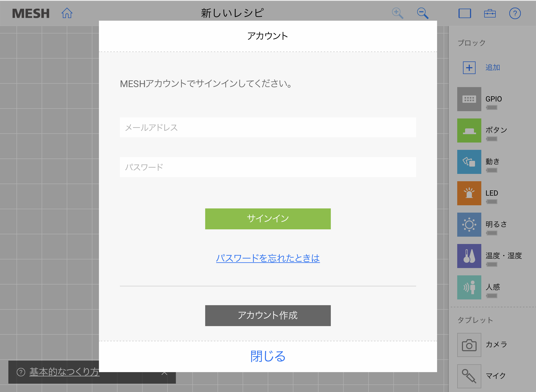
Task: Click the 人感 label text
Action: tap(493, 287)
